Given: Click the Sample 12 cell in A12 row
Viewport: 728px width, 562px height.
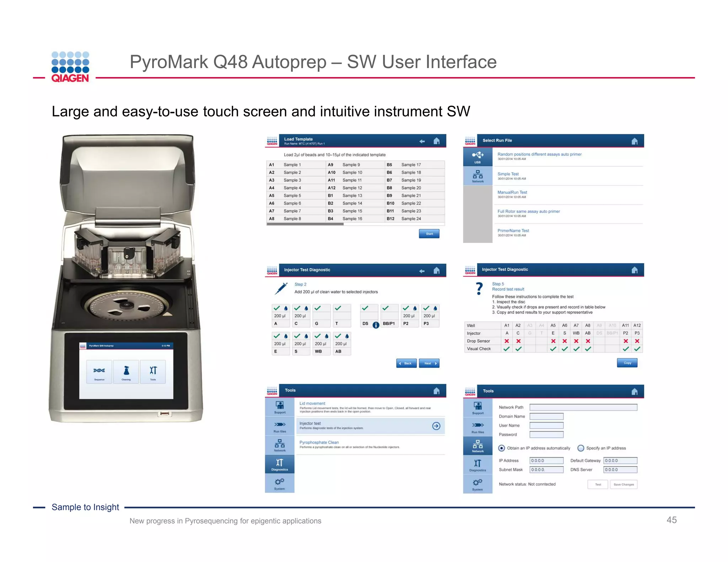Looking at the screenshot, I should tap(352, 188).
